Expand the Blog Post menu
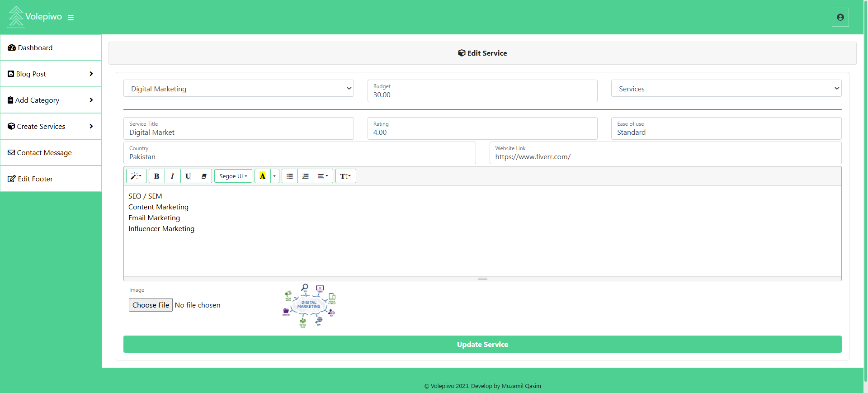 pos(51,74)
